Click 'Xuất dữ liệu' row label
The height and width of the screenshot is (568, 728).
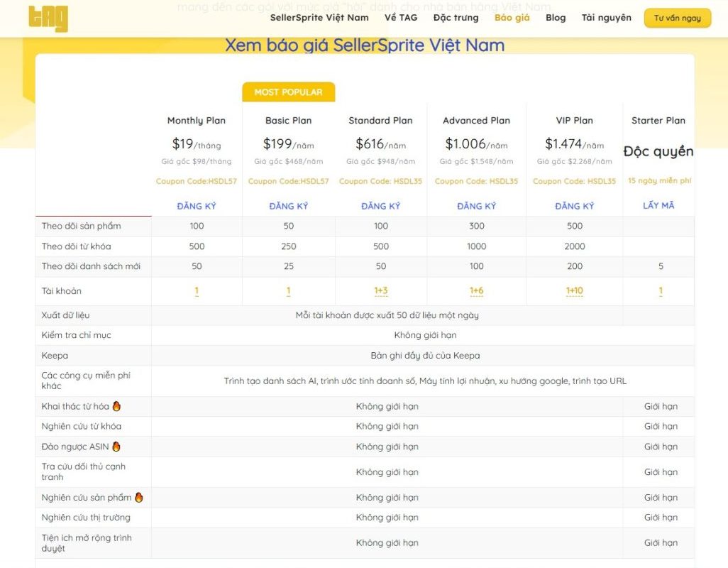pyautogui.click(x=65, y=315)
